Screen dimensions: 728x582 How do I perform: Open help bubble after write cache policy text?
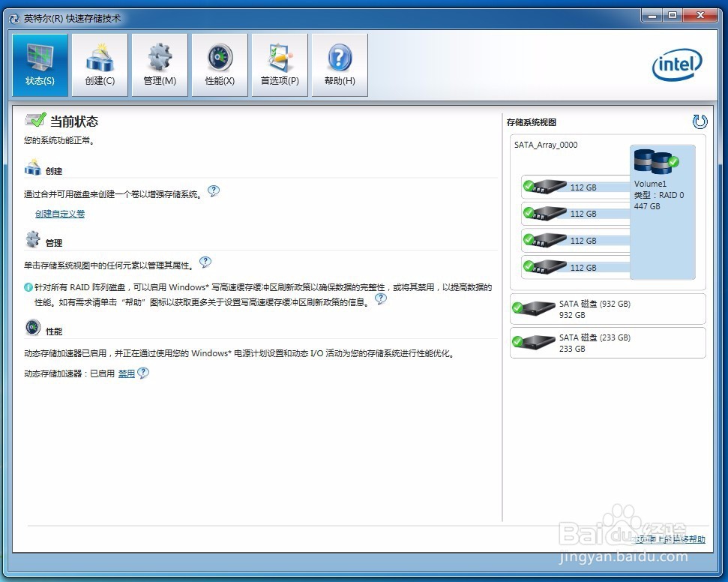click(381, 298)
